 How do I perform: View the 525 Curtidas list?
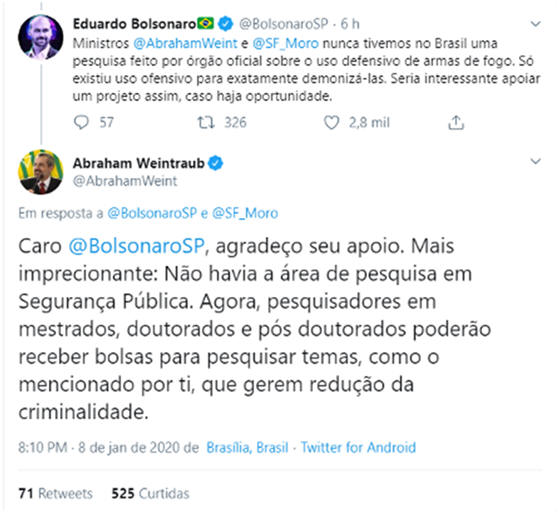click(150, 494)
